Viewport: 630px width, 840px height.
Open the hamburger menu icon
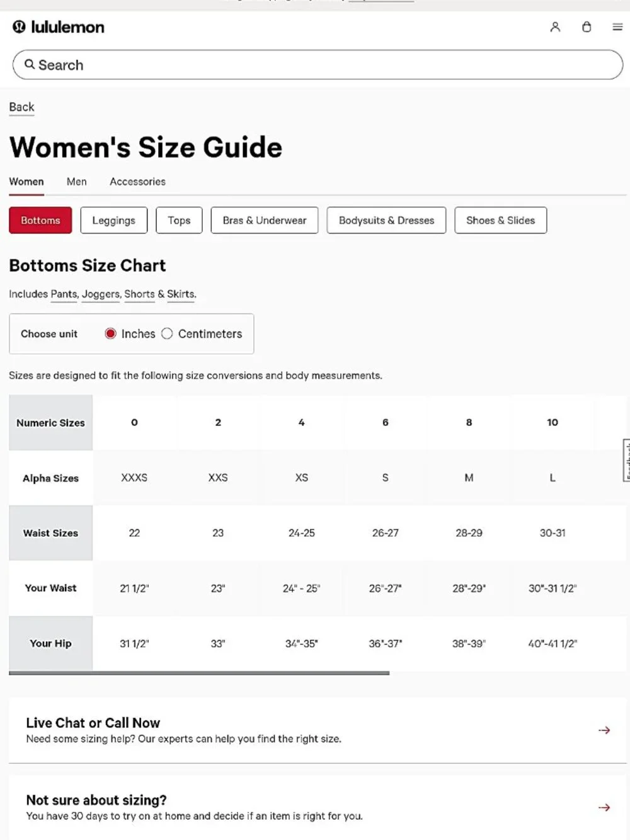[617, 27]
